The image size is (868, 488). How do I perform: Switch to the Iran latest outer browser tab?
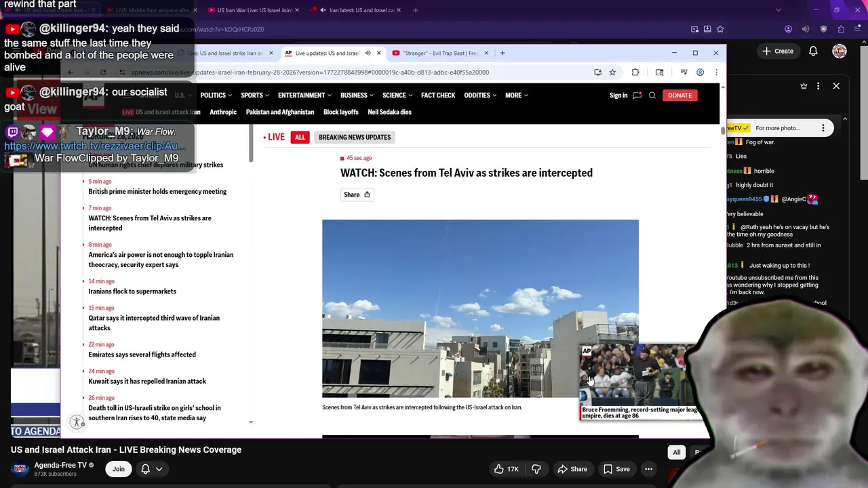point(356,10)
